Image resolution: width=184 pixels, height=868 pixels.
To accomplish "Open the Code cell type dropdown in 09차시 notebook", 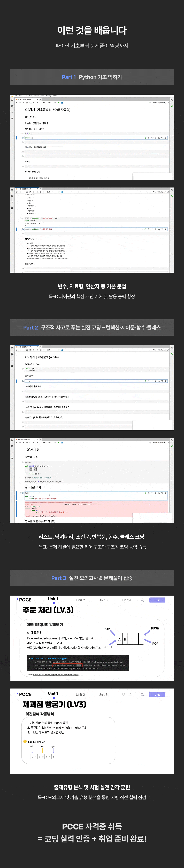I will point(51,350).
